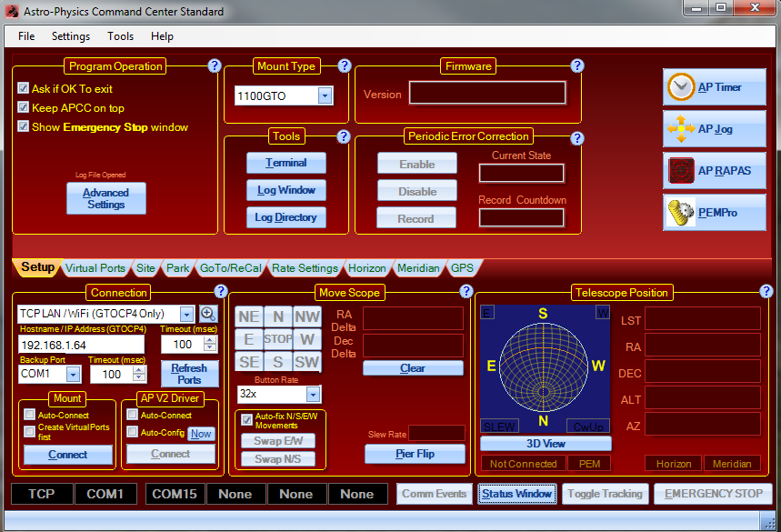Open help for Program Operation panel
This screenshot has width=781, height=532.
click(x=215, y=65)
